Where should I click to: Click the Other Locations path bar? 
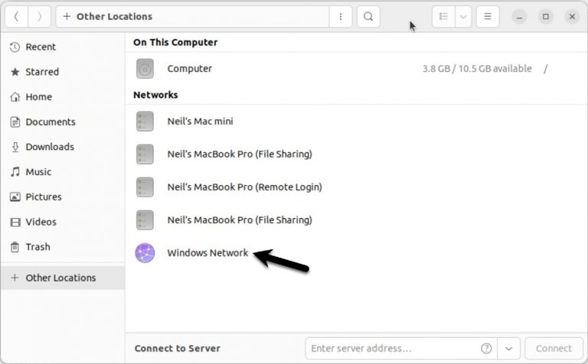(191, 16)
